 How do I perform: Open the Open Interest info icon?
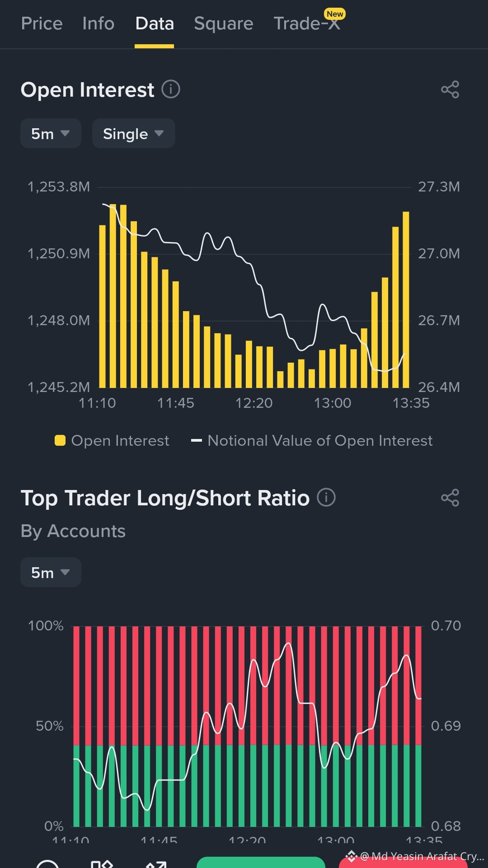coord(171,89)
